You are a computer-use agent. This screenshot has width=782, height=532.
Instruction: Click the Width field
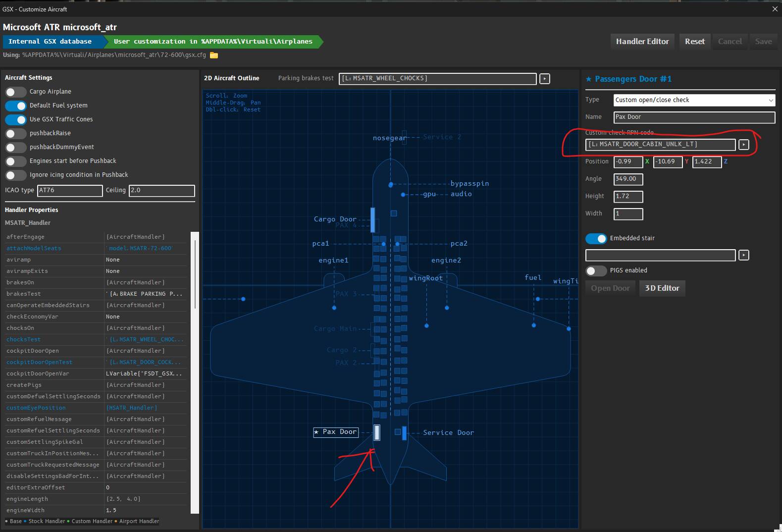pyautogui.click(x=628, y=214)
